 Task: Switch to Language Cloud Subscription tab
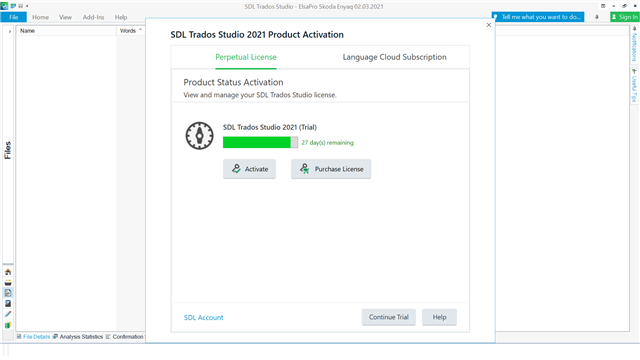tap(394, 57)
